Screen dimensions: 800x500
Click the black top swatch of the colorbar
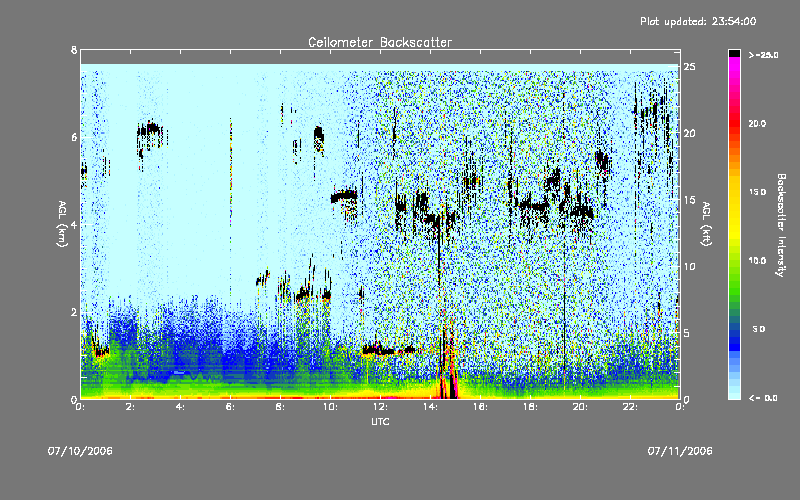tap(734, 53)
